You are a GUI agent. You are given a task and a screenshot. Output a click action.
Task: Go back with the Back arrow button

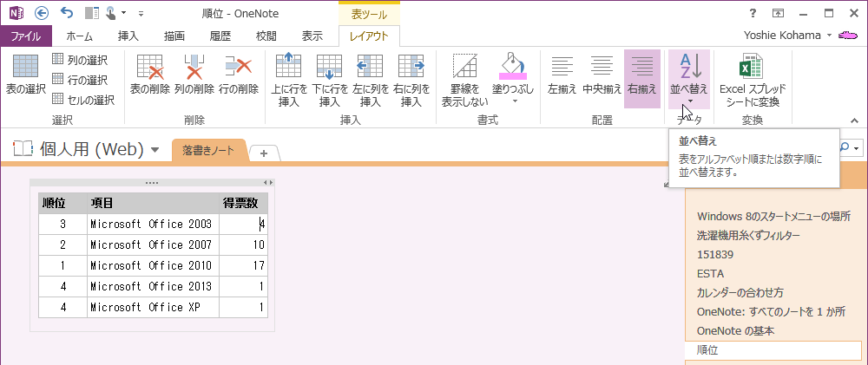[x=42, y=13]
